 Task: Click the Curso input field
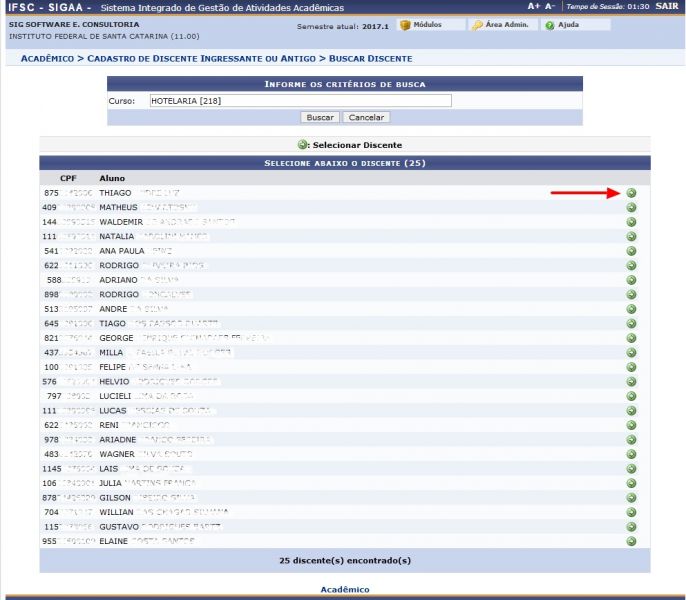tap(299, 101)
